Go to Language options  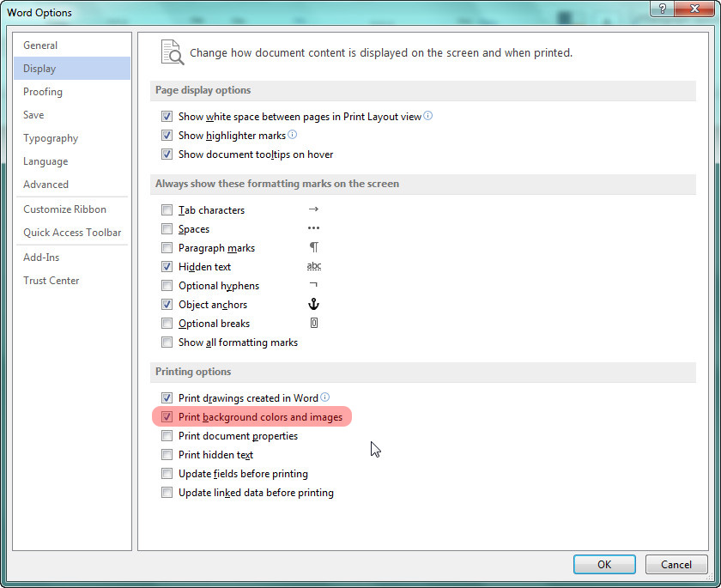72,161
